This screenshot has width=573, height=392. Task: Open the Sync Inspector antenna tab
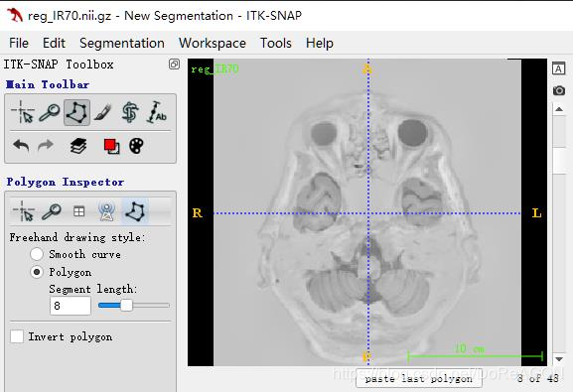pos(106,211)
